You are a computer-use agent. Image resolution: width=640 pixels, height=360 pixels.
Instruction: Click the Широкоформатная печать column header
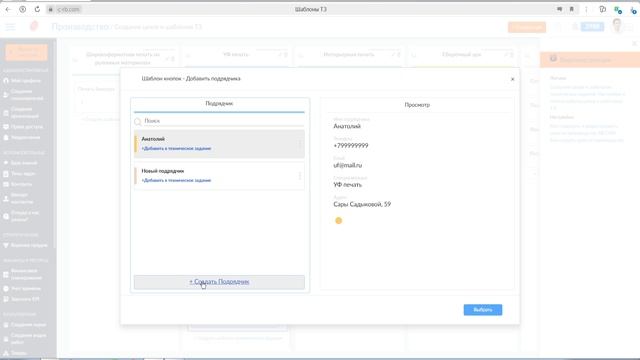pos(122,58)
